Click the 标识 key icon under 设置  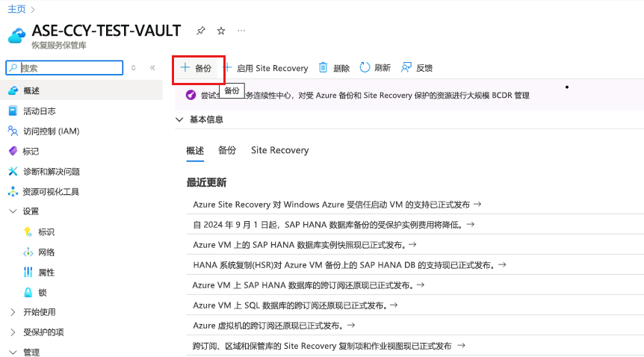coord(28,232)
